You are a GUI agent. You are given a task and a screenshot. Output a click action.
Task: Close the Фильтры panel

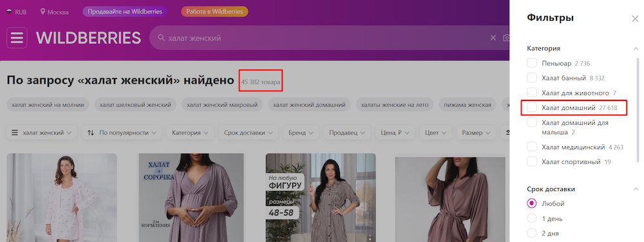coord(635,19)
